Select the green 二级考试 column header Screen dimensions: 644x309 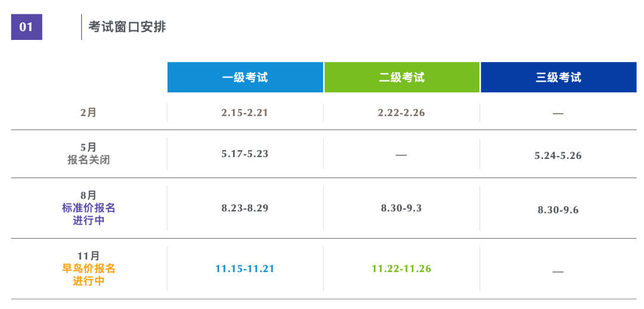[x=401, y=77]
